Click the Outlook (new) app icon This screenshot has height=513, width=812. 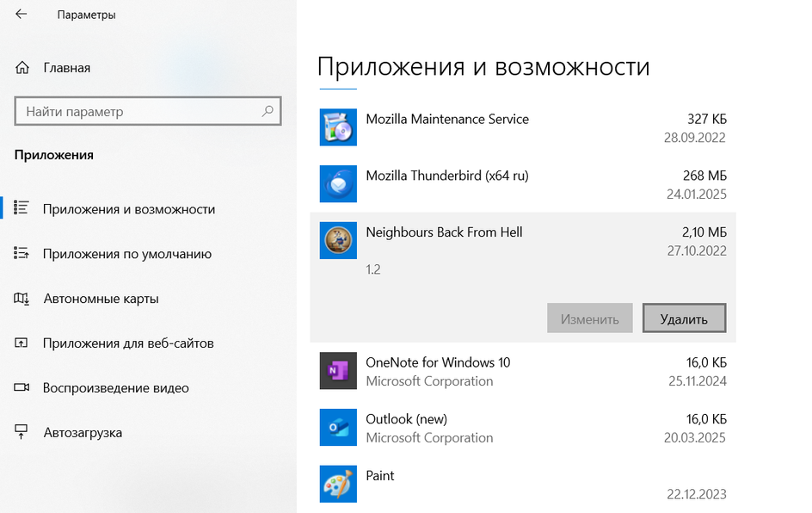click(x=338, y=427)
